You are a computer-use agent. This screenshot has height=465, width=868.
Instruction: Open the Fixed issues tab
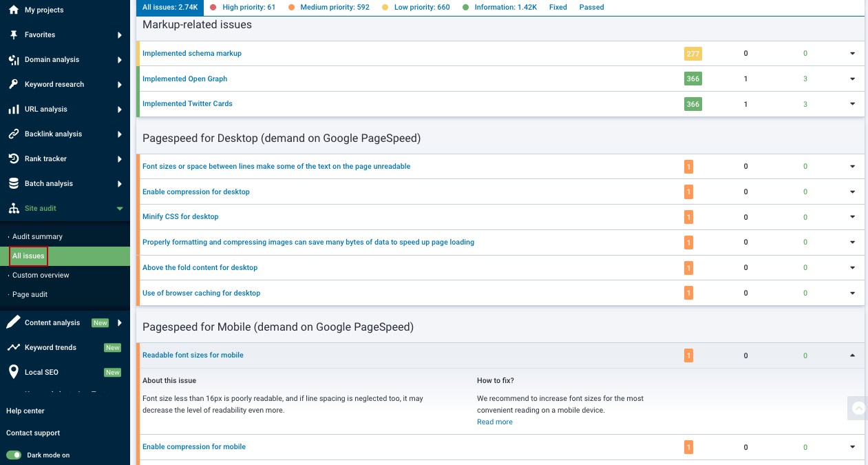click(558, 7)
